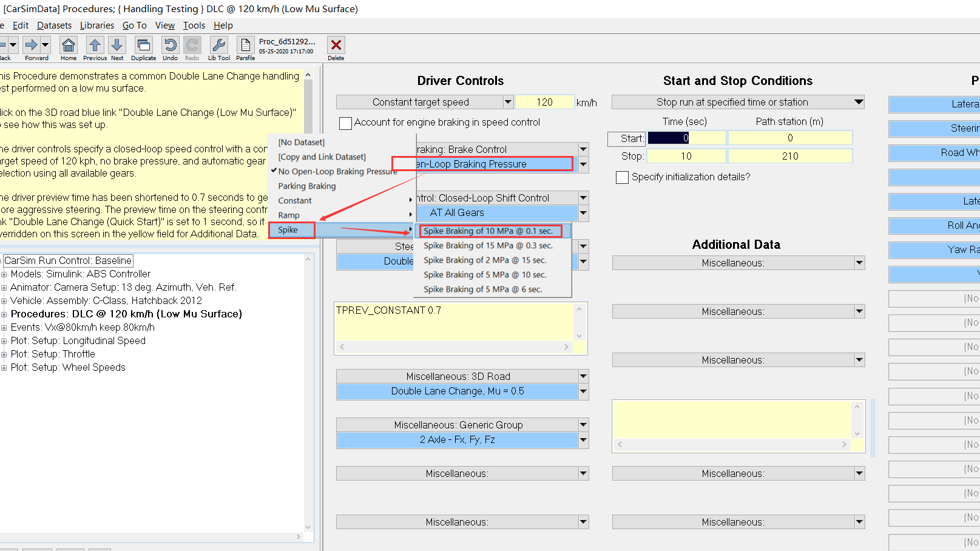Select Plot: Setup: Throttle tree item

pos(53,354)
